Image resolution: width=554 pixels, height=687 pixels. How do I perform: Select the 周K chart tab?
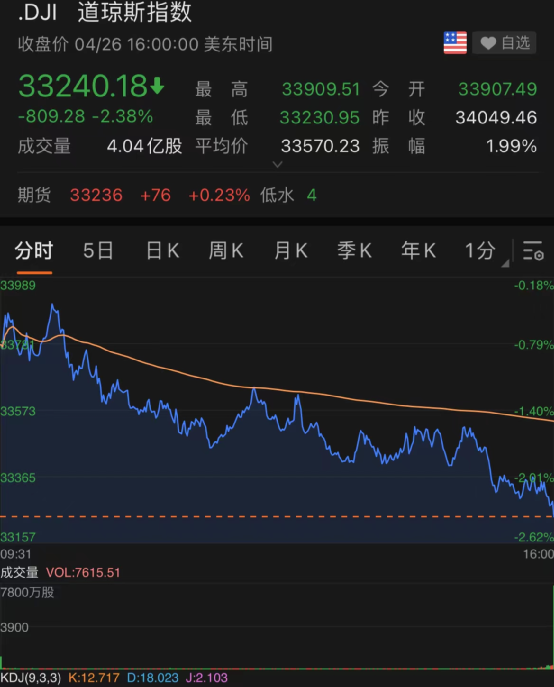(x=226, y=251)
